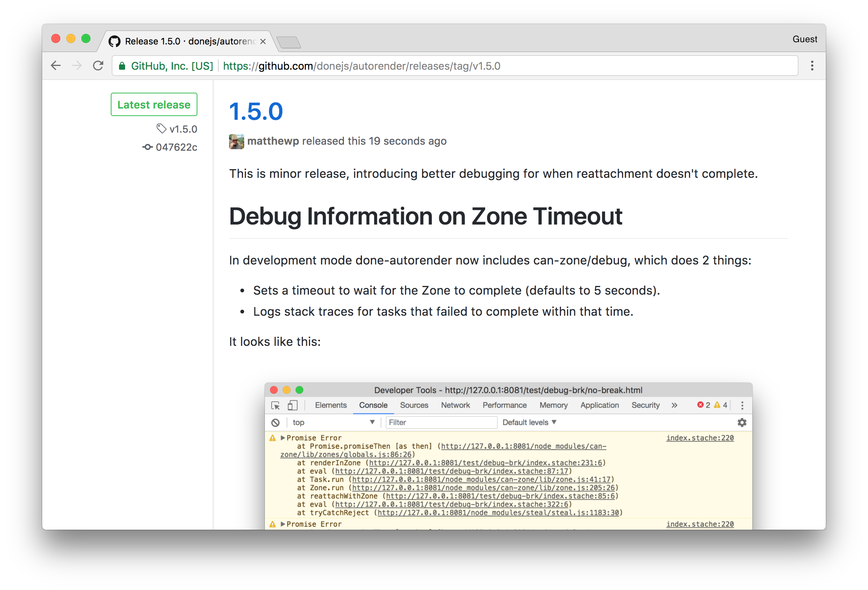Screen dimensions: 868x590
Task: Click the first Promise Error warning triangle icon
Action: [x=273, y=438]
